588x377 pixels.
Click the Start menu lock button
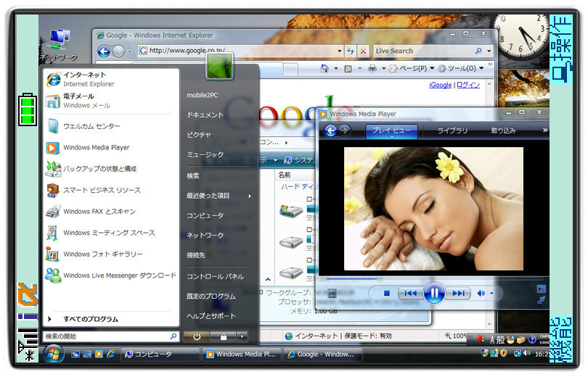pos(224,336)
